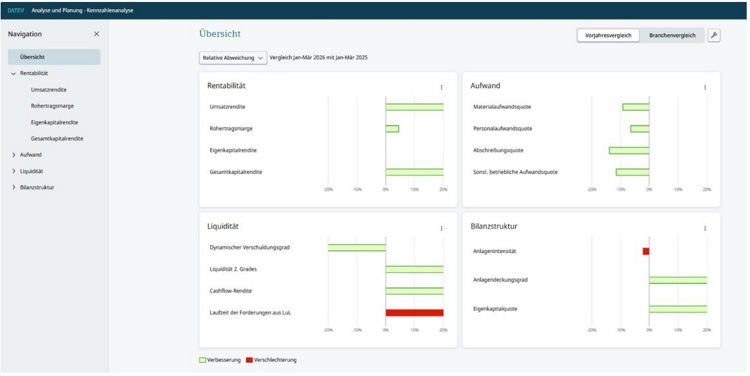
Task: Click the Personalaufwandsquote chart bar
Action: (x=640, y=129)
